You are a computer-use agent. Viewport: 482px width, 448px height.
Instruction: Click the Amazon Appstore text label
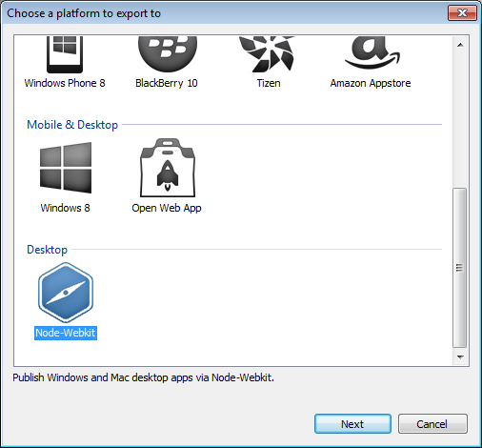click(x=371, y=83)
